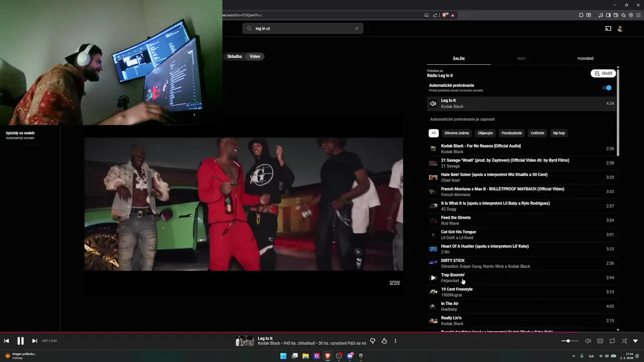Open the TEXT lyrics tab
This screenshot has height=362, width=644.
[521, 58]
